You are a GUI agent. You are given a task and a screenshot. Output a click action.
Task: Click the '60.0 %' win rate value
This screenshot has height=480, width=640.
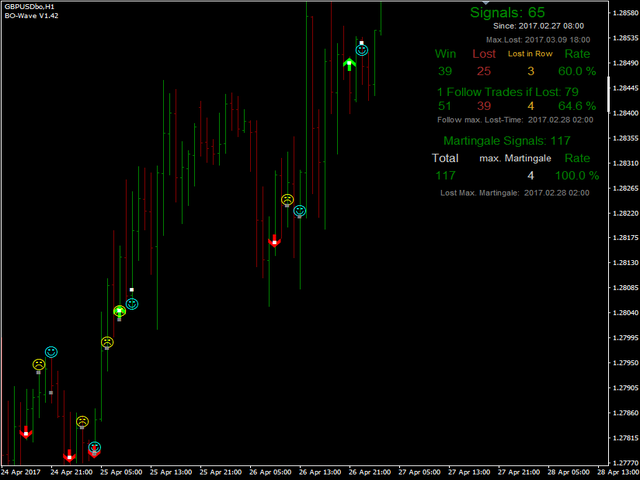tap(577, 71)
